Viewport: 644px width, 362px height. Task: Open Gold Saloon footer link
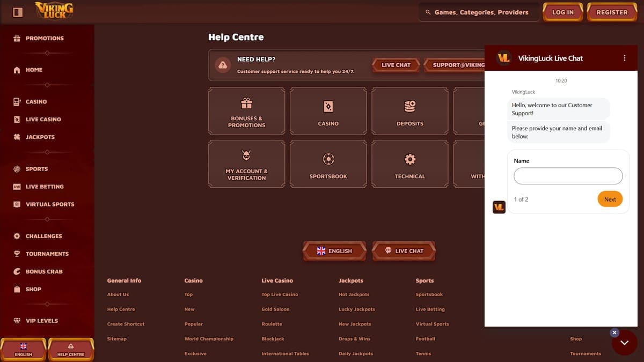275,309
